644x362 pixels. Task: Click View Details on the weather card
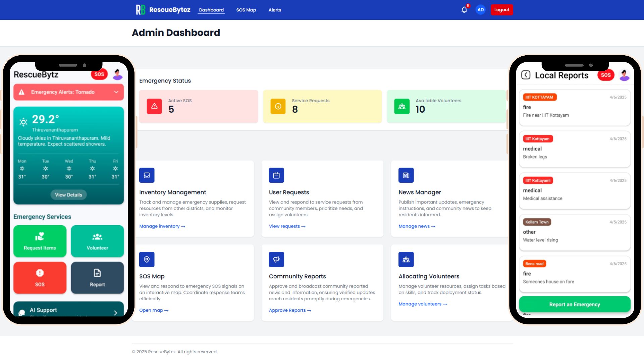(68, 194)
